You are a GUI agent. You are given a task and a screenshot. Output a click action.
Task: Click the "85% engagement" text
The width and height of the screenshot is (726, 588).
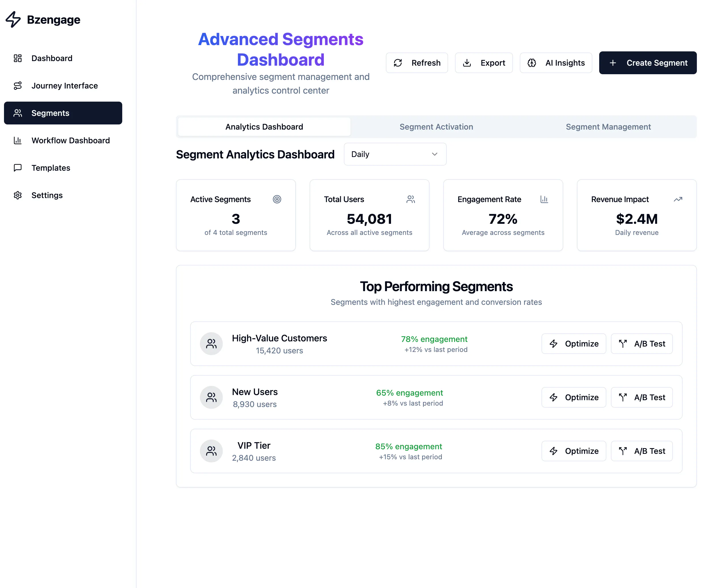tap(408, 446)
